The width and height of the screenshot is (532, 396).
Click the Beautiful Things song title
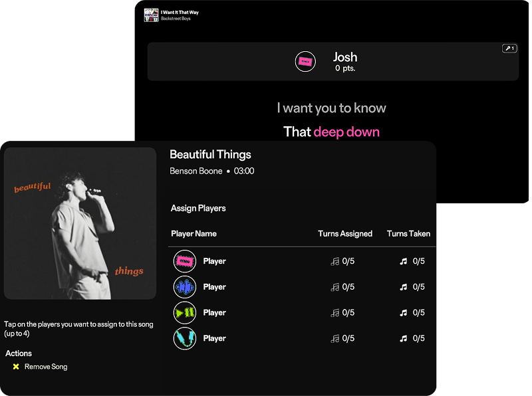coord(210,155)
